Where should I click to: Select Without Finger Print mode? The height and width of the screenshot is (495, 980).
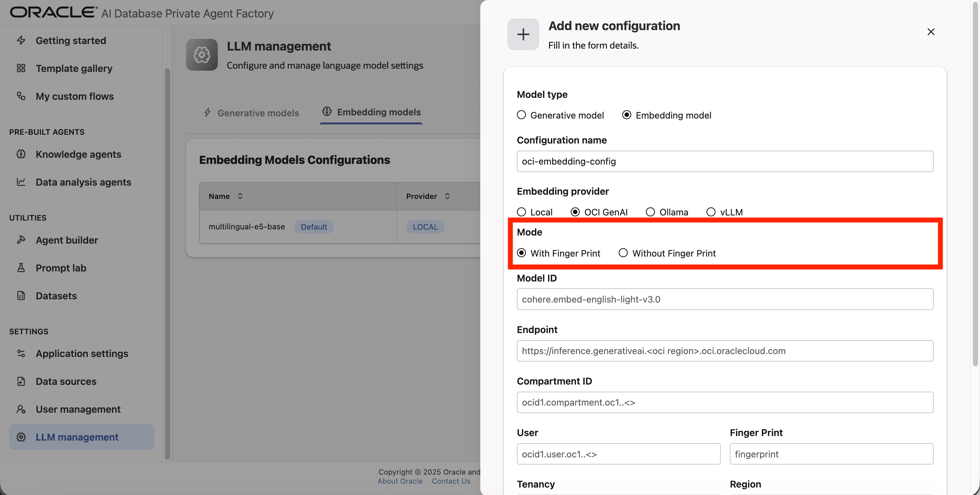tap(623, 253)
